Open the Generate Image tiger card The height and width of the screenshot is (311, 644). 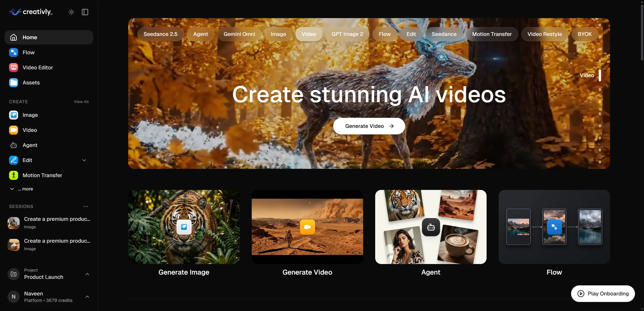click(184, 227)
